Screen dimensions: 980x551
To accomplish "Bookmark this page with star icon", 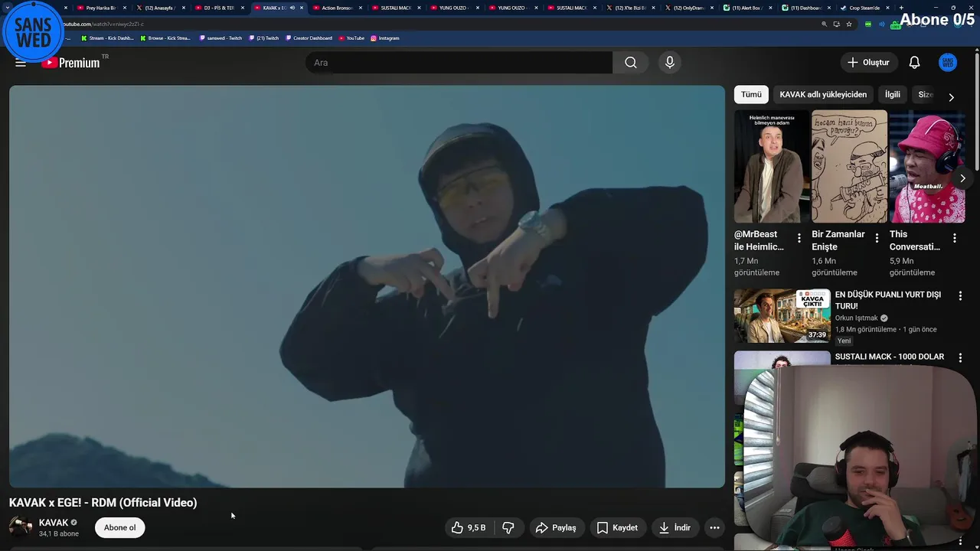I will click(849, 24).
